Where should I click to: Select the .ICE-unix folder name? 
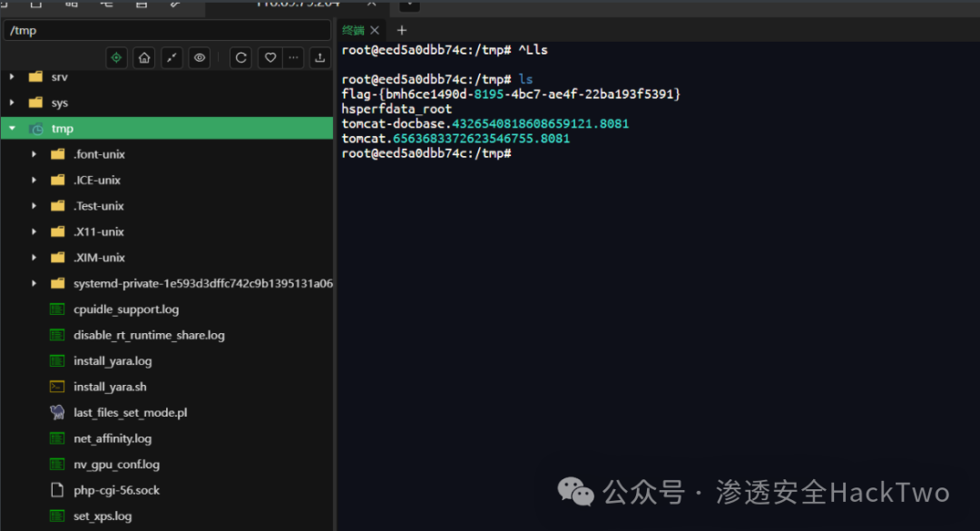pyautogui.click(x=97, y=180)
